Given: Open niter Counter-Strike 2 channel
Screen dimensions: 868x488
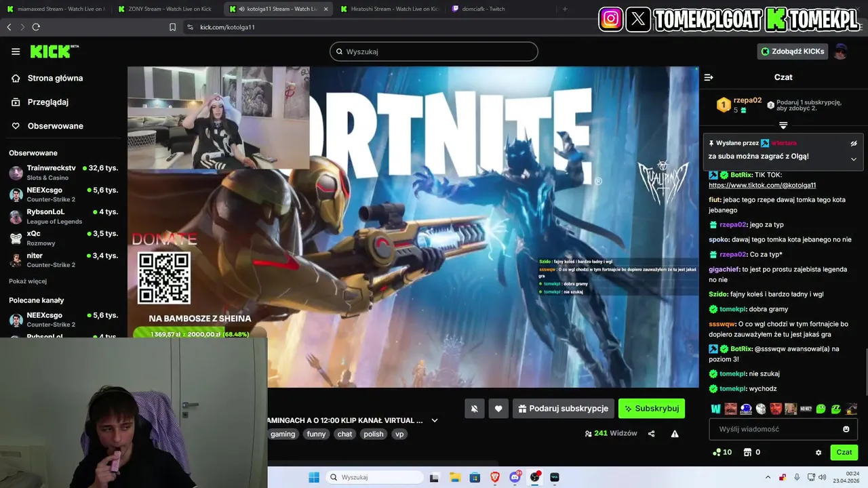Looking at the screenshot, I should [x=64, y=260].
